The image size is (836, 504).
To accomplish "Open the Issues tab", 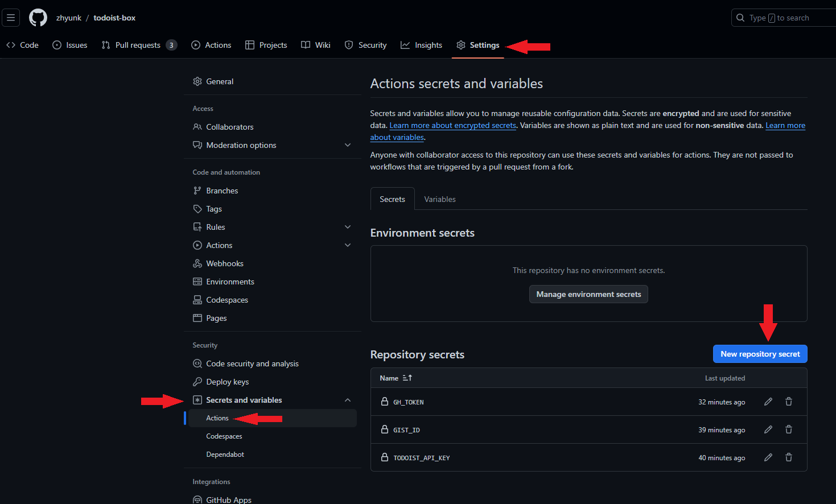I will tap(70, 45).
